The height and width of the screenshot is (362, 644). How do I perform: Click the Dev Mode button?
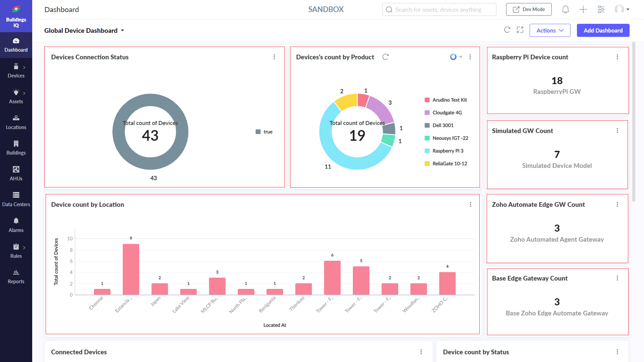click(x=529, y=9)
